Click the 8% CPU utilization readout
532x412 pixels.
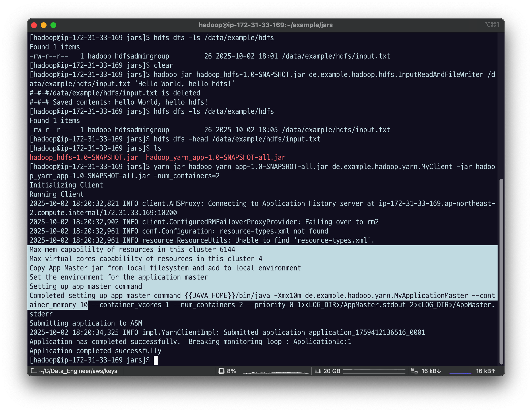[x=231, y=371]
